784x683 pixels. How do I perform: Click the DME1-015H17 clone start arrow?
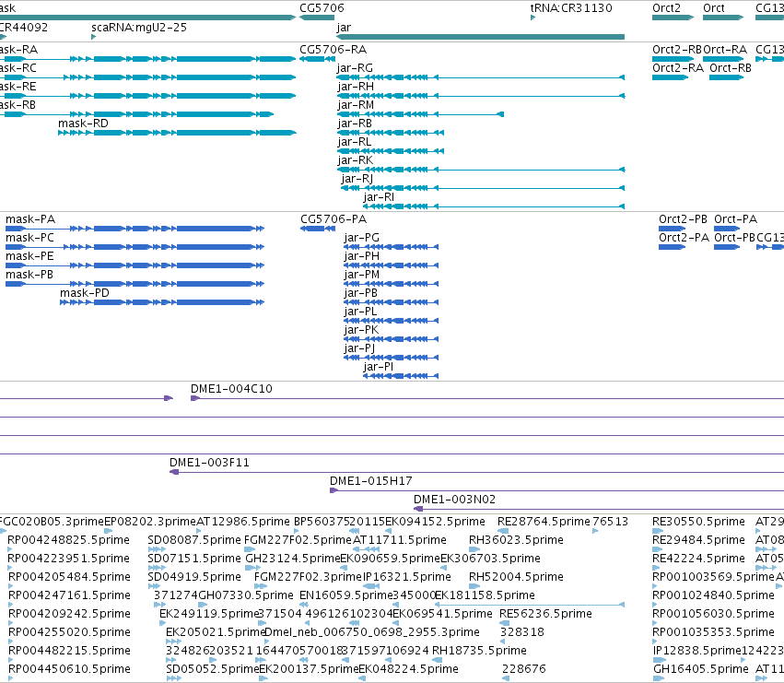coord(334,490)
